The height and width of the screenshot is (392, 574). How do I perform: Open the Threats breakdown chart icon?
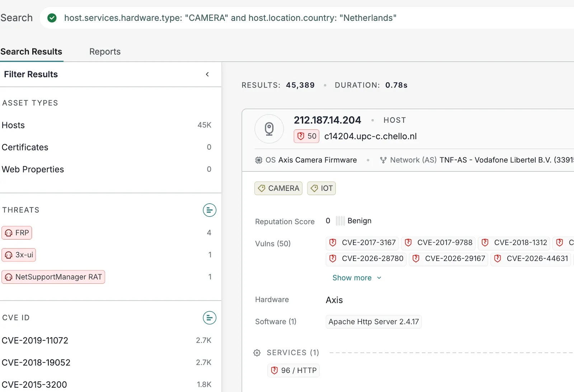(x=210, y=210)
